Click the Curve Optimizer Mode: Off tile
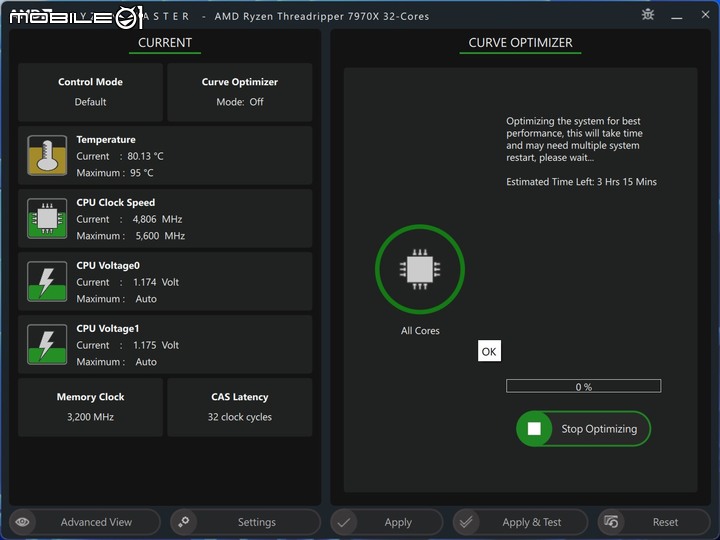Screen dimensions: 720x540 pyautogui.click(x=240, y=92)
